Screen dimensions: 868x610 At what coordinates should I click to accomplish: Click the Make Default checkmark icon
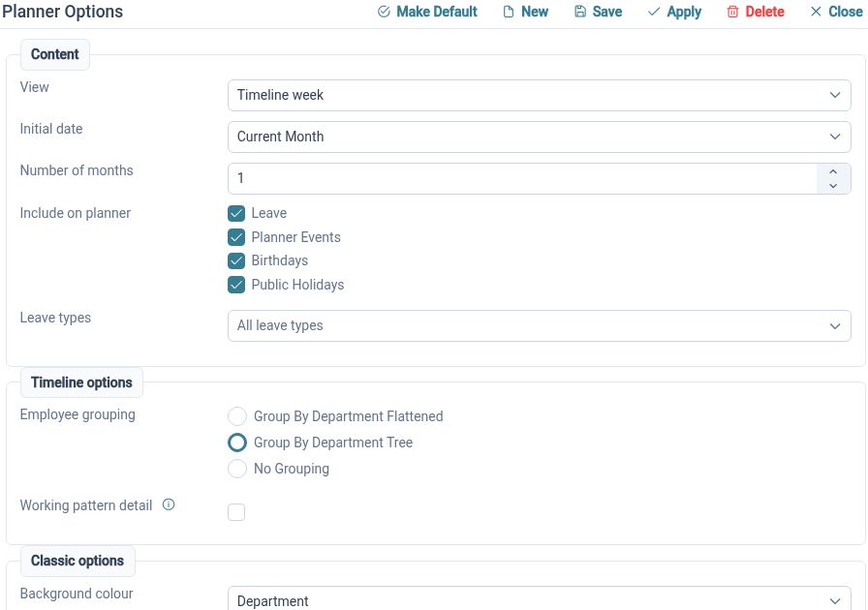click(384, 12)
